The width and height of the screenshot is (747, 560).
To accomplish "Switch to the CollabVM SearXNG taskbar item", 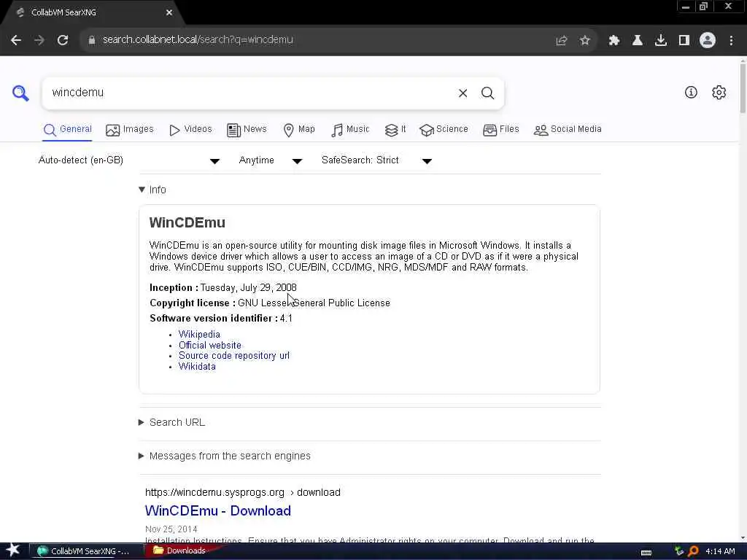I will point(87,551).
